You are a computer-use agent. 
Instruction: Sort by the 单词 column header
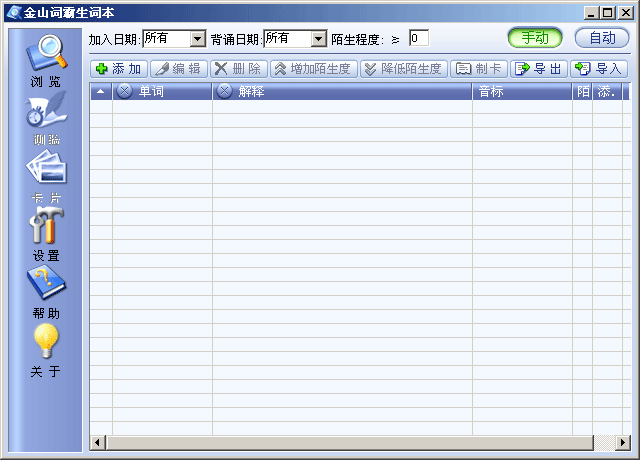coord(162,91)
